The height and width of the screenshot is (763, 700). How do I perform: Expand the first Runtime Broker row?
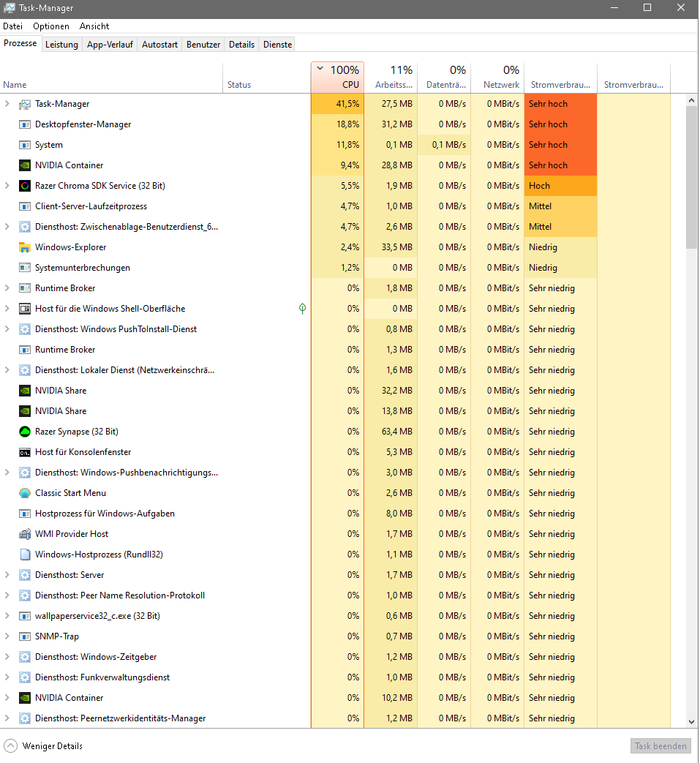click(7, 288)
